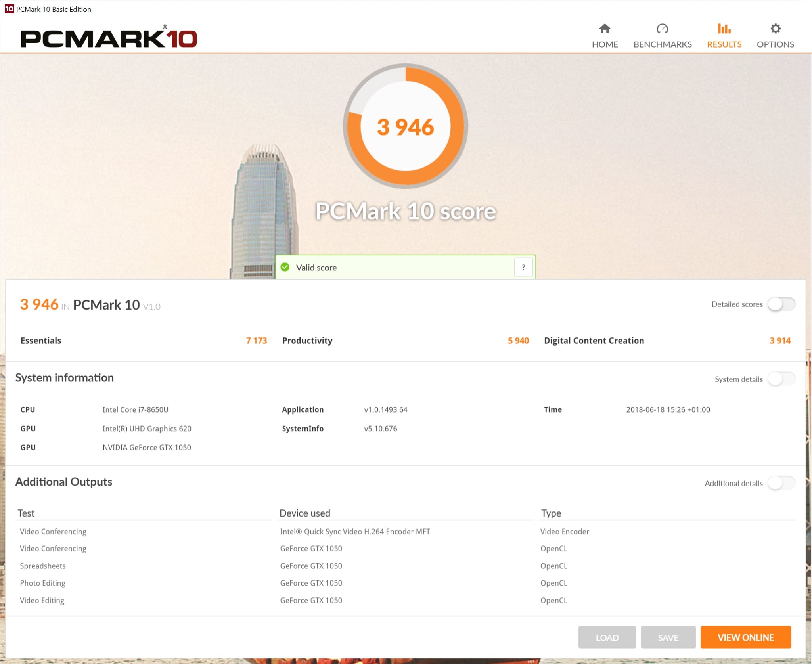Click the Digital Content Creation score 3 914
812x664 pixels.
tap(780, 341)
